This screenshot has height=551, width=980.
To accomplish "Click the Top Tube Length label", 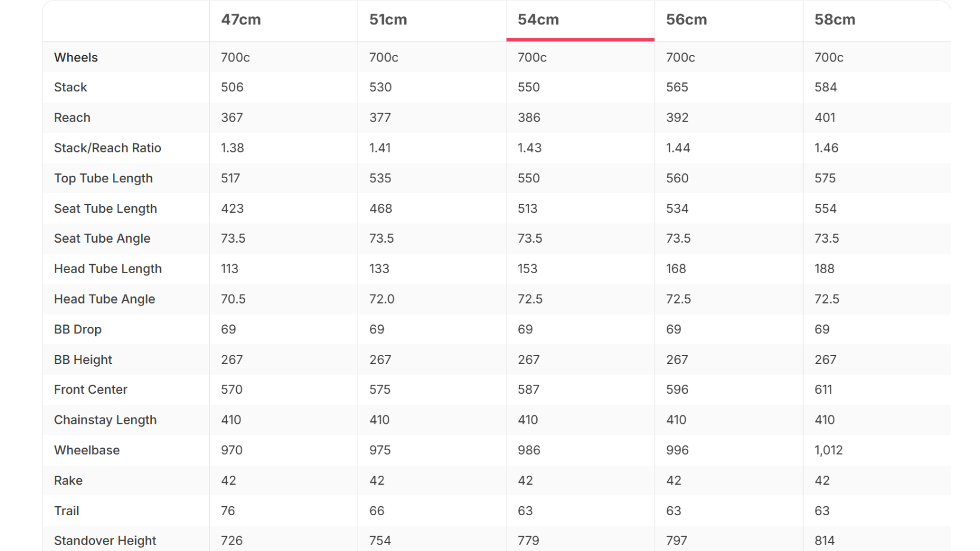I will [x=103, y=178].
